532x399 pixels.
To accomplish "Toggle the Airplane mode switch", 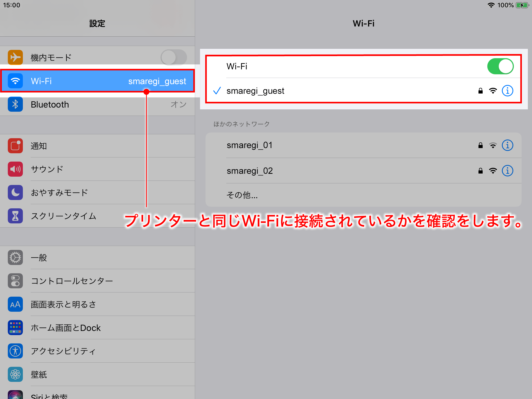I will point(174,57).
